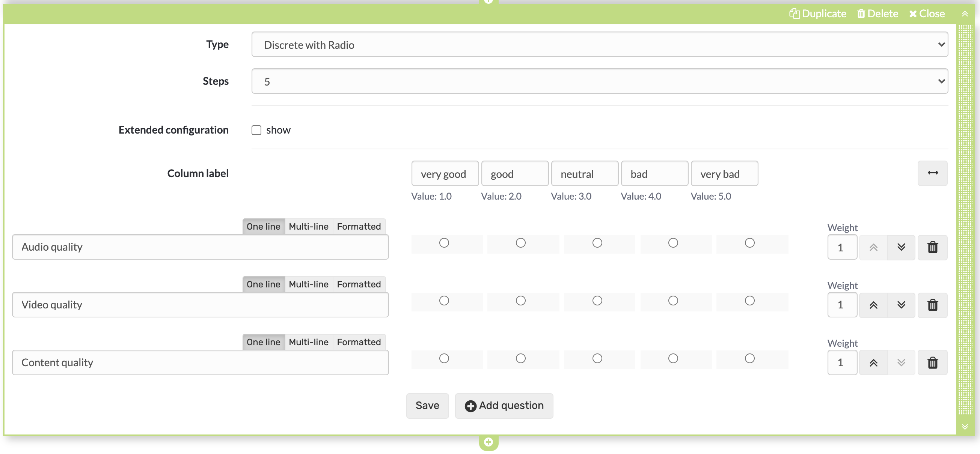
Task: Click the Save button
Action: 427,405
